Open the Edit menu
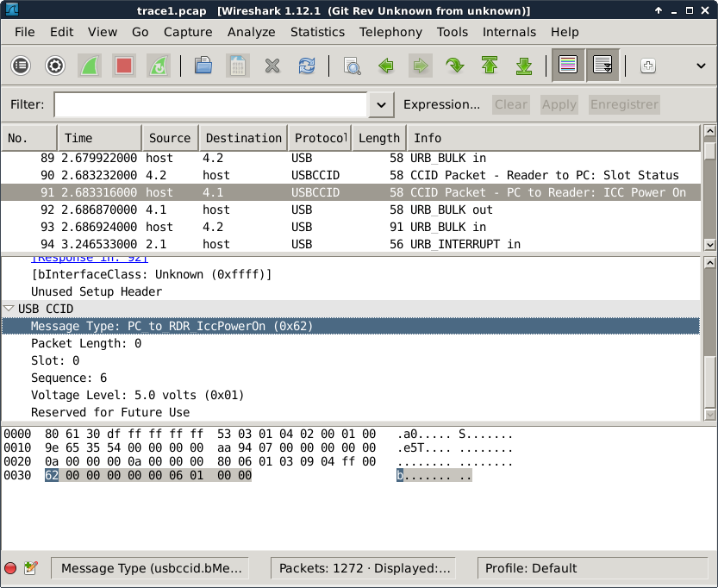 pos(61,32)
